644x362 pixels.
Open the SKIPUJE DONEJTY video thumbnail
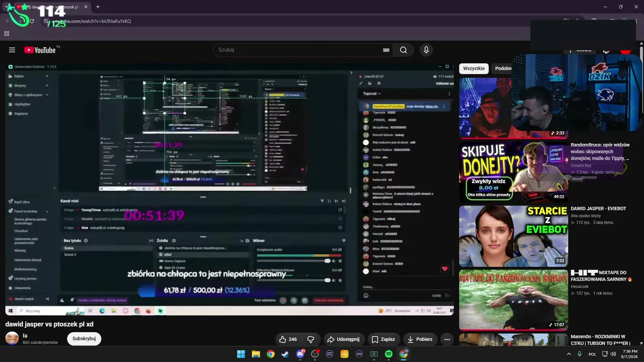point(514,172)
